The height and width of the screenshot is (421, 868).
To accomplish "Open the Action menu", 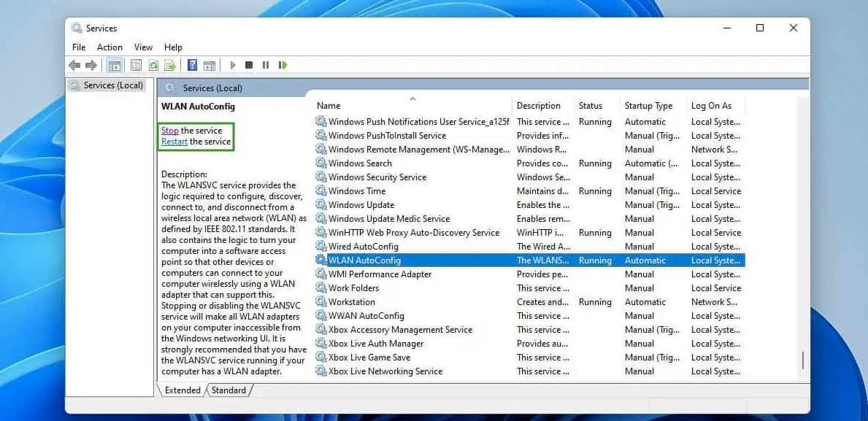I will click(110, 47).
